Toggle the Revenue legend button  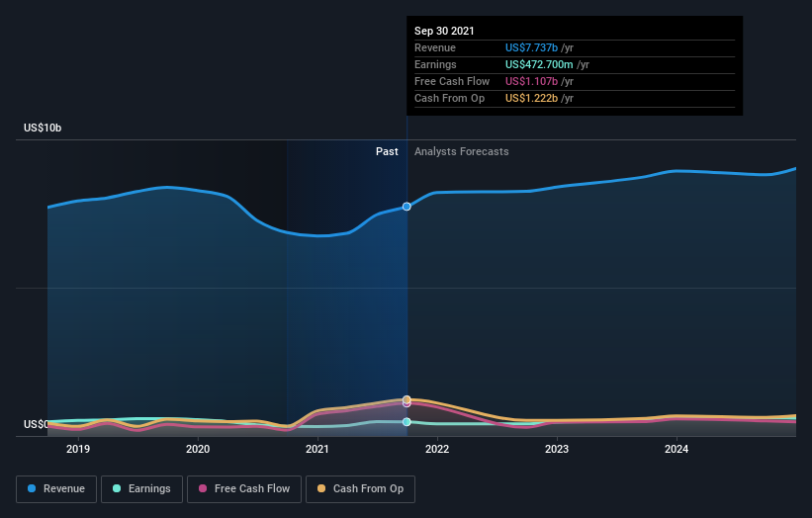(x=56, y=489)
